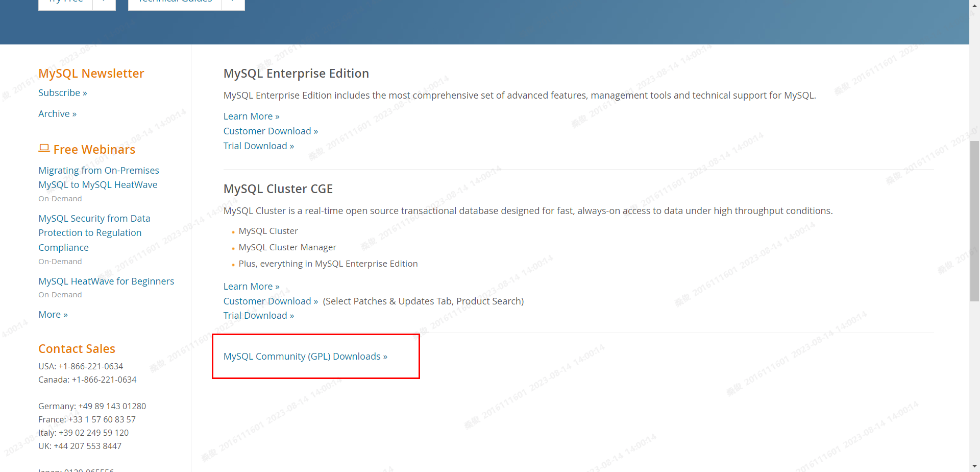The width and height of the screenshot is (980, 472).
Task: Click the USA: +1-866-221-0634 phone number
Action: tap(81, 366)
